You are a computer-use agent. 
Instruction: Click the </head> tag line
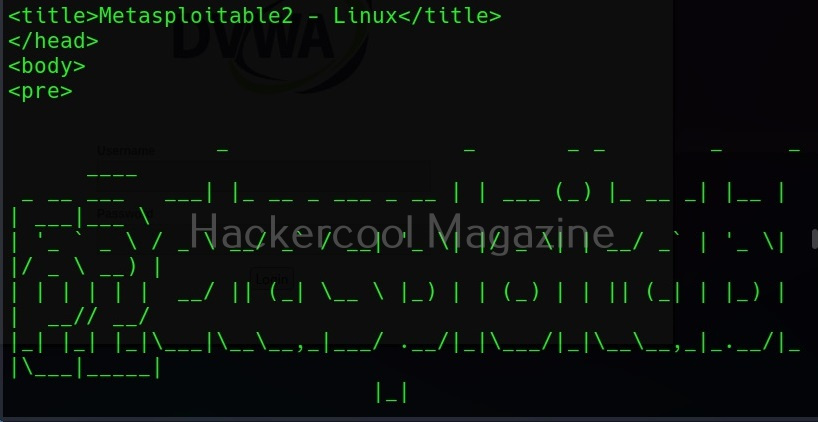click(x=53, y=41)
